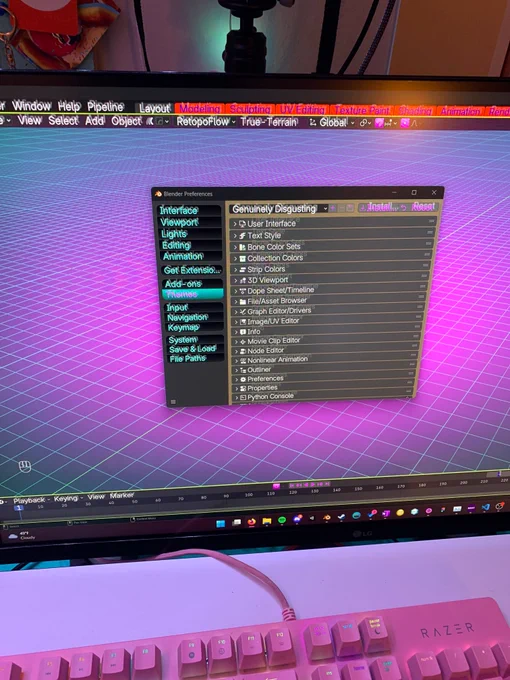Viewport: 510px width, 680px height.
Task: Click the Reset theme button
Action: [419, 206]
